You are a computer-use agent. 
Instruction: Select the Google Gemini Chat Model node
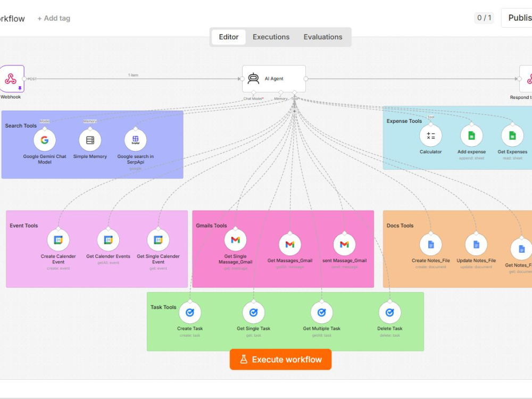pos(45,140)
